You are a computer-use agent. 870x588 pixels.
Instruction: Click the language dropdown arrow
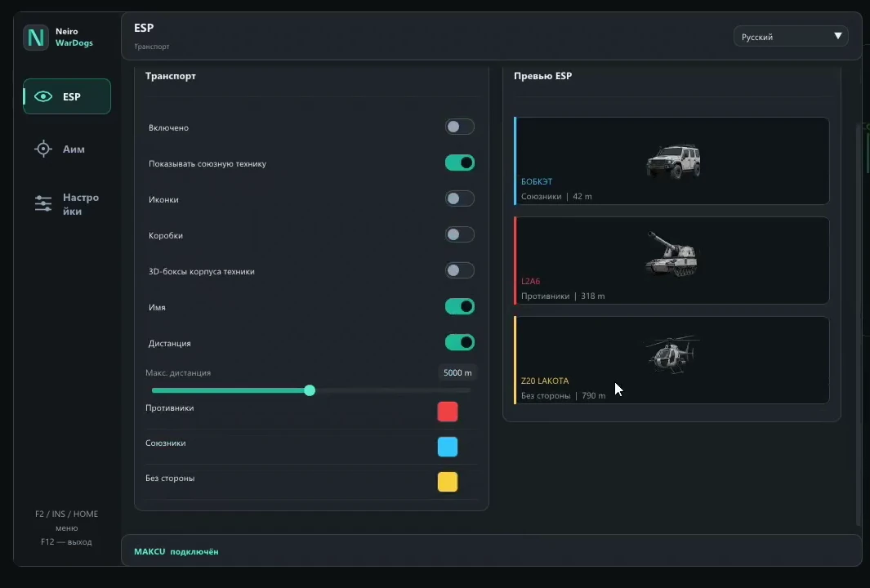click(838, 36)
